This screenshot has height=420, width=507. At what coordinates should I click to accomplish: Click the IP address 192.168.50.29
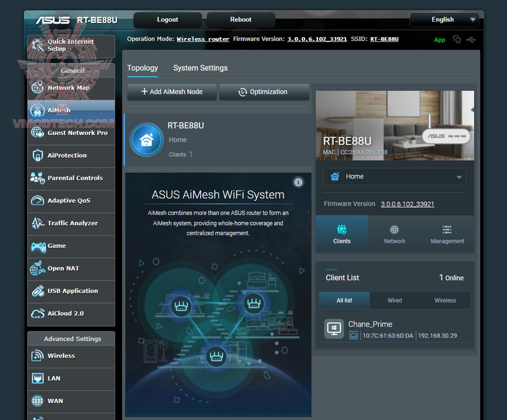[x=437, y=335]
